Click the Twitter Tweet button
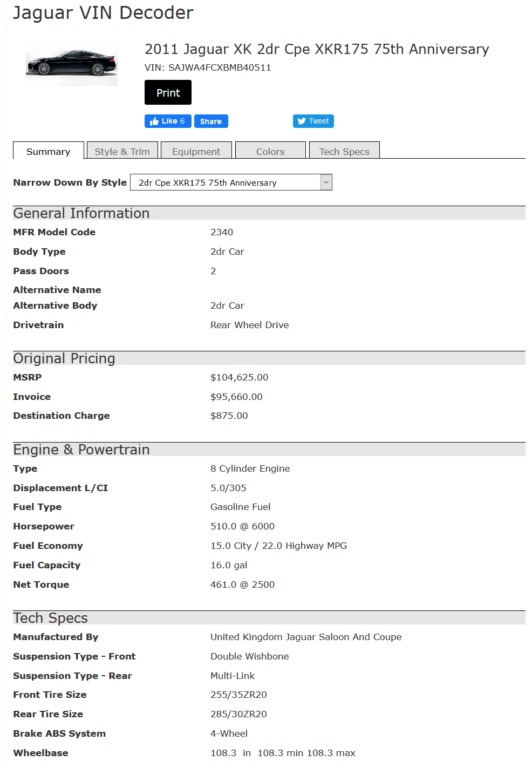This screenshot has width=532, height=768. 313,121
